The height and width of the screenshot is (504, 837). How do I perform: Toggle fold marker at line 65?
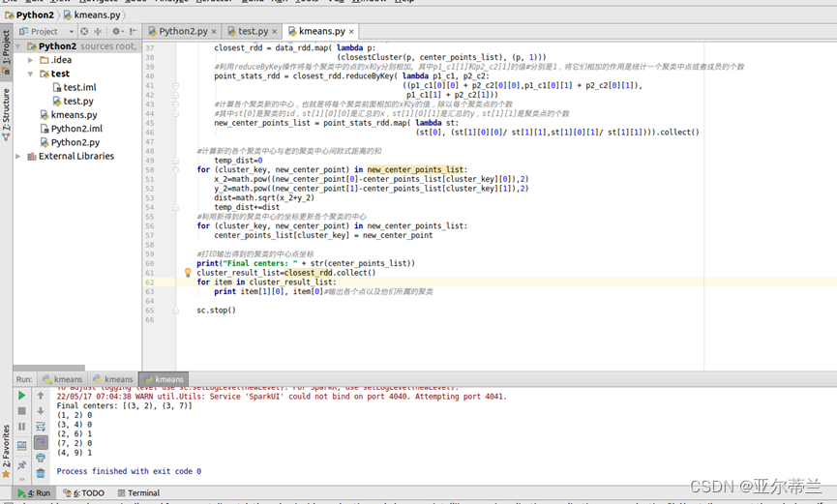pos(175,311)
